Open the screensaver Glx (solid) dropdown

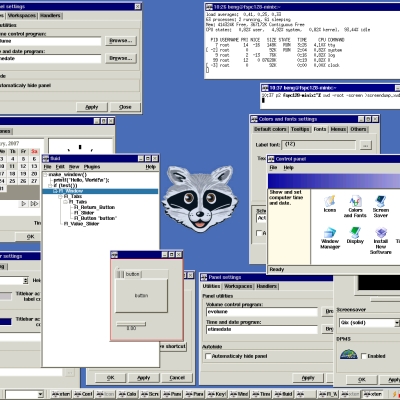397,323
